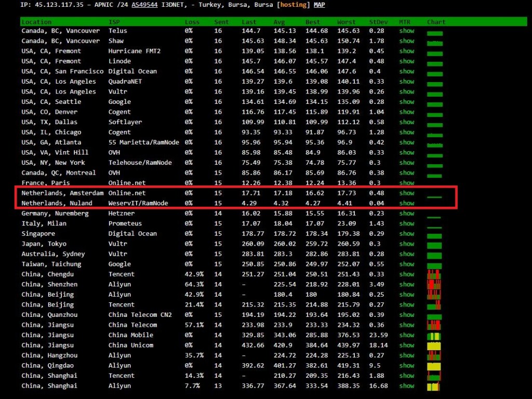The image size is (532, 399).
Task: Click the 'Hetzner' ISP cell
Action: click(x=122, y=214)
